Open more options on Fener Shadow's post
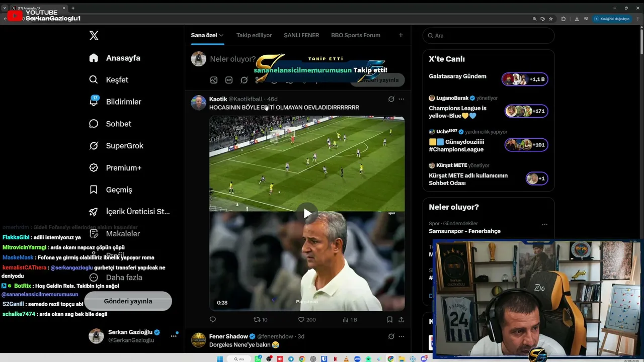Screen dimensions: 644x362 [x=401, y=336]
